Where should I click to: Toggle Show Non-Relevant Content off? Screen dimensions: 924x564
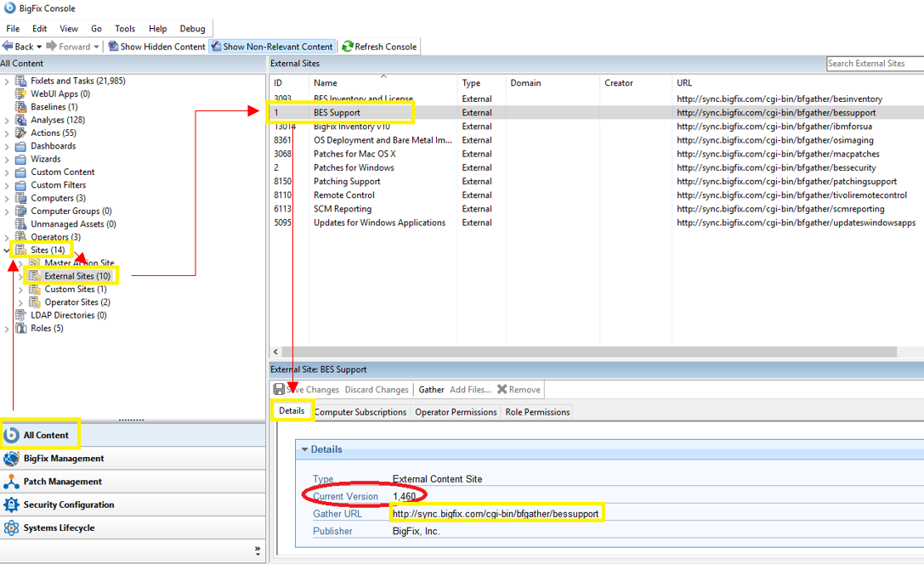(x=271, y=47)
